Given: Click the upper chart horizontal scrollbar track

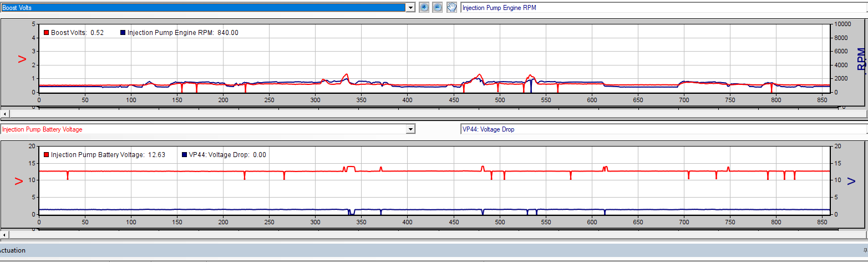Looking at the screenshot, I should click(x=438, y=113).
